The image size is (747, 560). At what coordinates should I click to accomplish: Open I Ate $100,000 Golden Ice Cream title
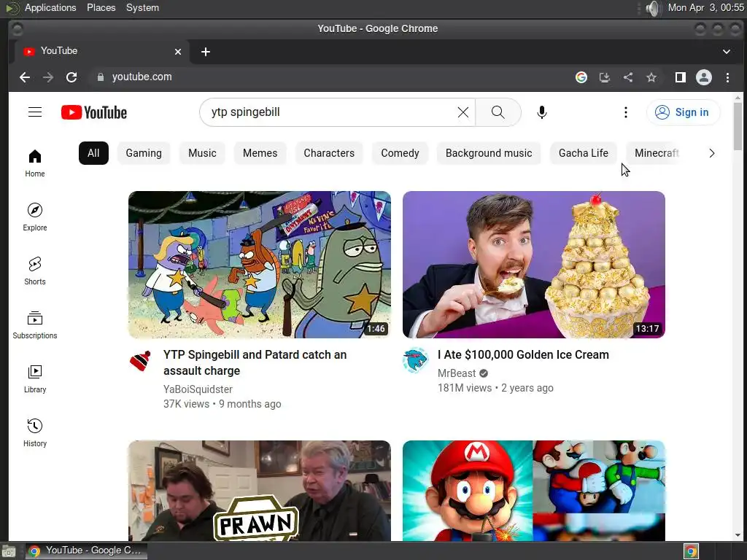tap(523, 355)
